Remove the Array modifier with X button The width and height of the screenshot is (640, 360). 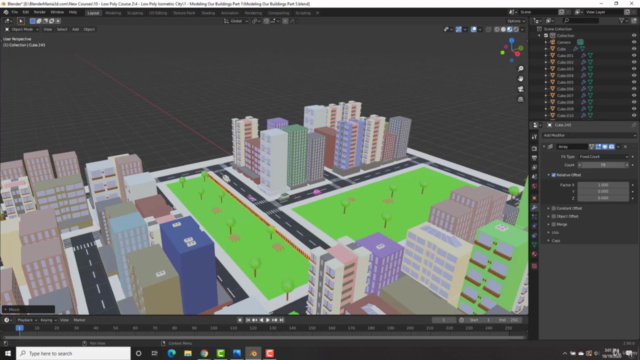(625, 147)
